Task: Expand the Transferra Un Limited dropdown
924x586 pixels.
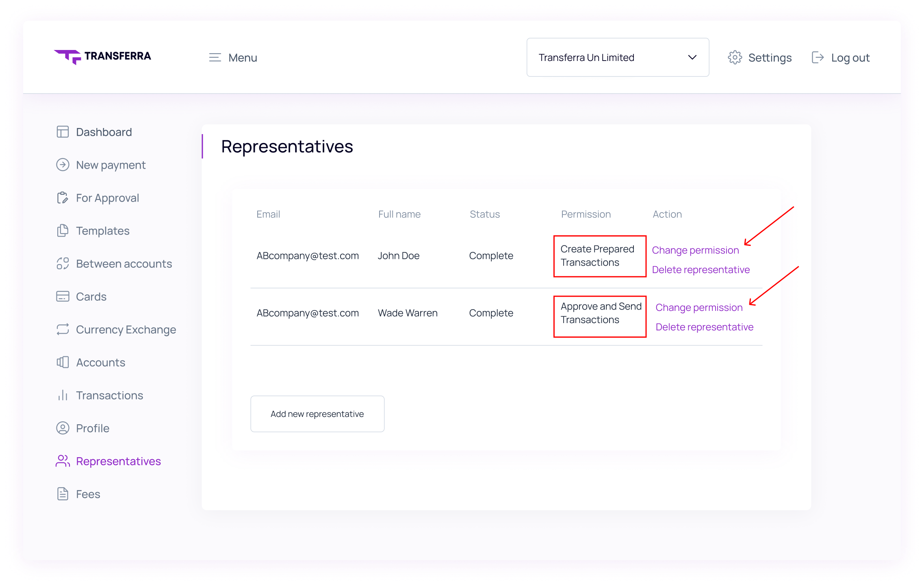Action: point(618,57)
